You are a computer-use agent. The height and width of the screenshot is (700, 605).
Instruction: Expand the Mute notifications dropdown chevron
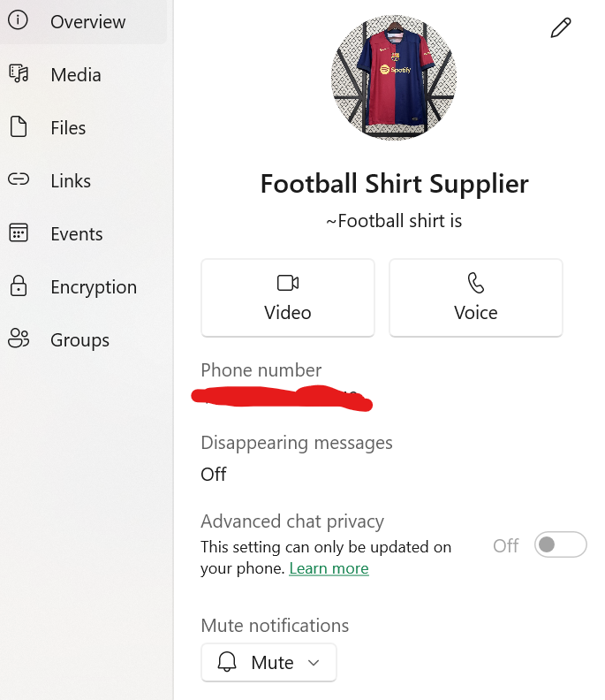tap(313, 663)
